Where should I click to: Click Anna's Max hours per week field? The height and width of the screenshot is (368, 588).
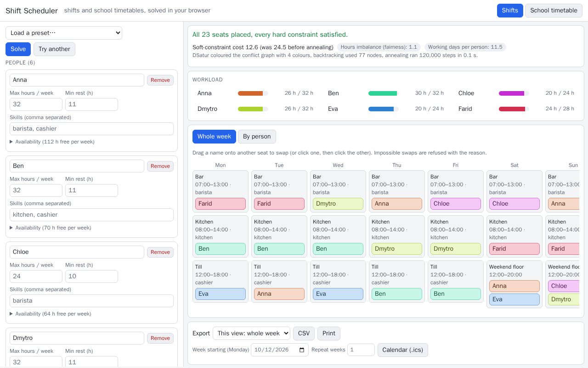pos(36,104)
